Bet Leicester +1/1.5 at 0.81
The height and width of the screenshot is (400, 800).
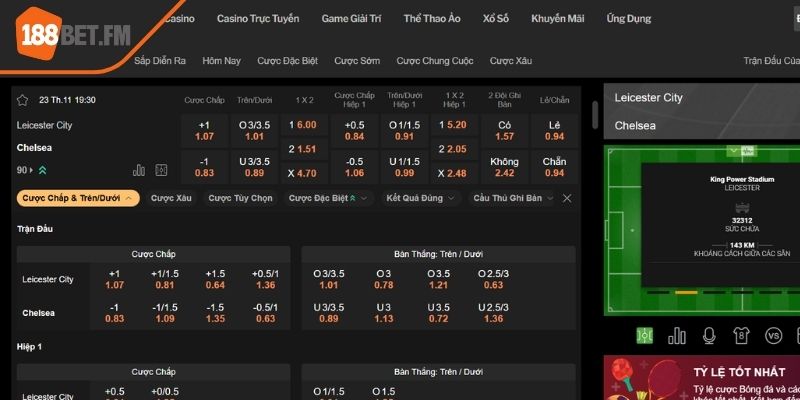pyautogui.click(x=165, y=280)
